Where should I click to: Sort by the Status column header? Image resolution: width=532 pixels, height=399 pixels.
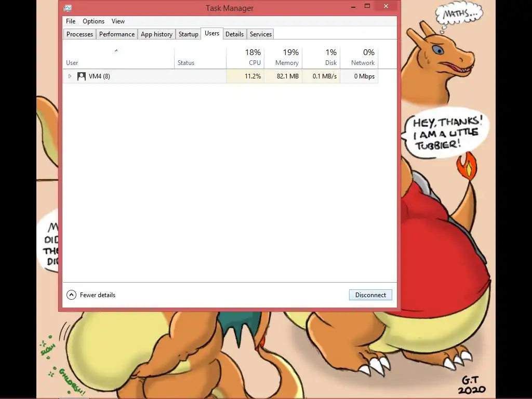[200, 58]
